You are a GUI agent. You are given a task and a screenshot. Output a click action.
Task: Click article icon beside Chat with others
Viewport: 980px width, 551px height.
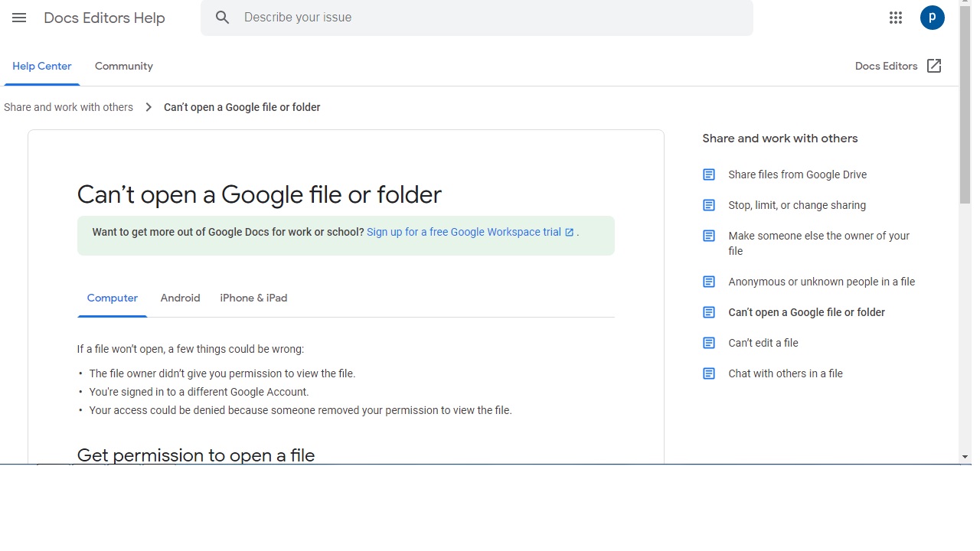[709, 373]
